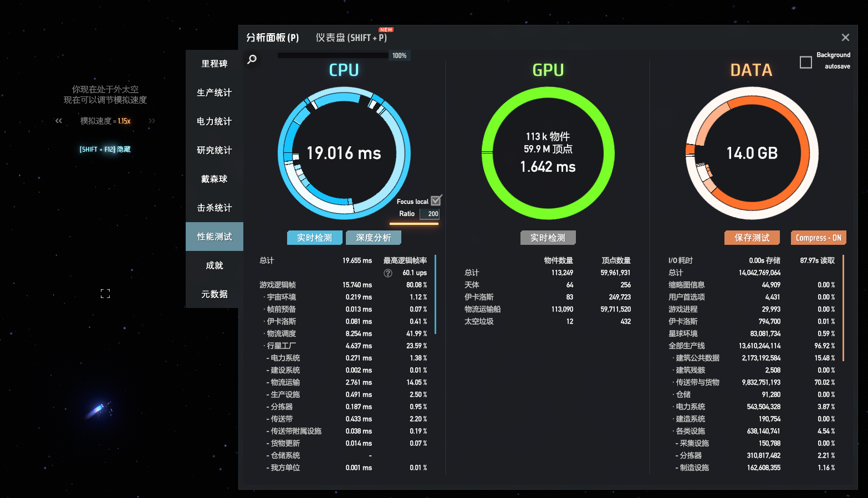
Task: Click the 最高逻辑帧率 header
Action: [405, 260]
